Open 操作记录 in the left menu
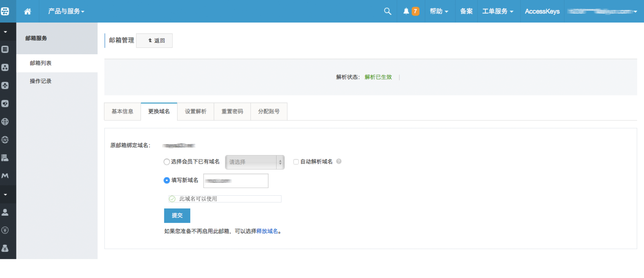The width and height of the screenshot is (644, 278). (x=41, y=81)
